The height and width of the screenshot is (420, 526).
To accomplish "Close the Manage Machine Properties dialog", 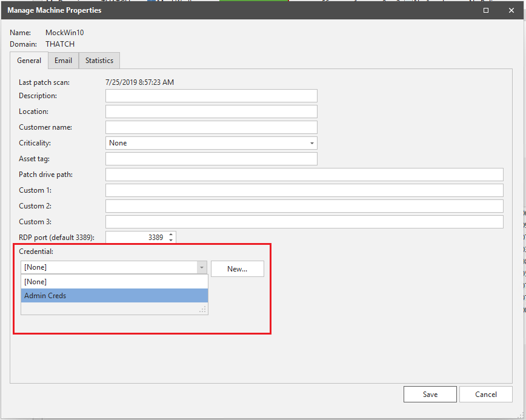I will pyautogui.click(x=511, y=10).
